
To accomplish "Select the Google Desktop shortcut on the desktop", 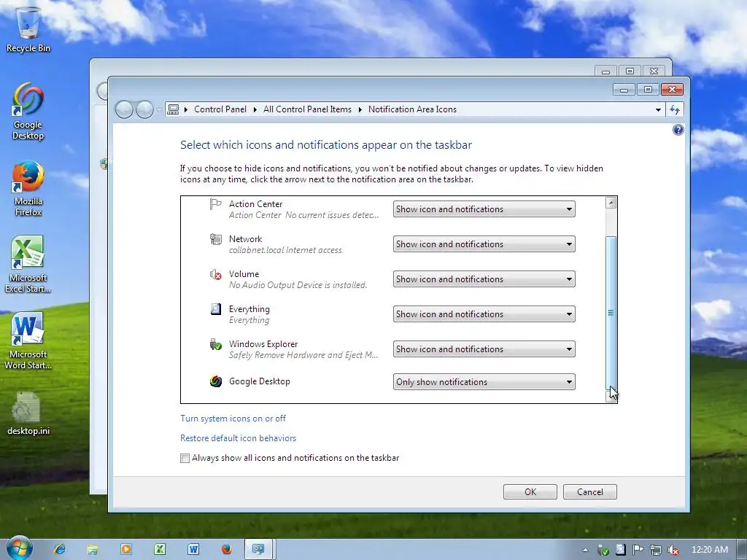I will pos(28,112).
